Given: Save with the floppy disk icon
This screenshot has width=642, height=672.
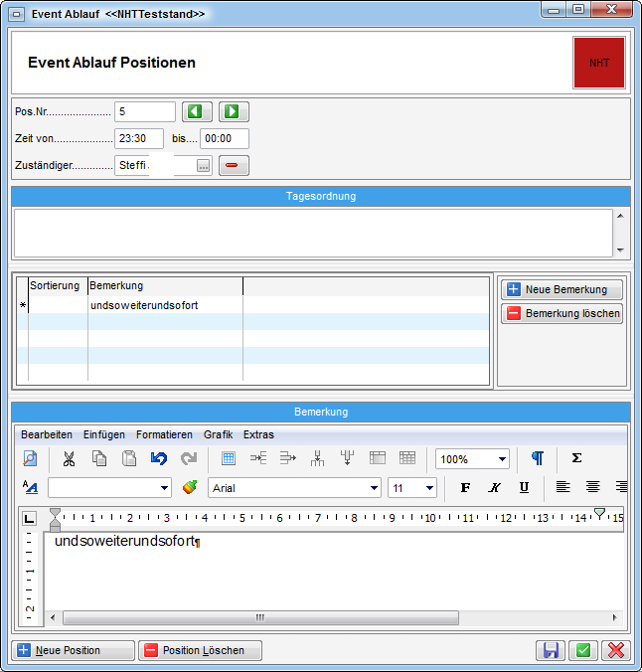Looking at the screenshot, I should point(550,650).
